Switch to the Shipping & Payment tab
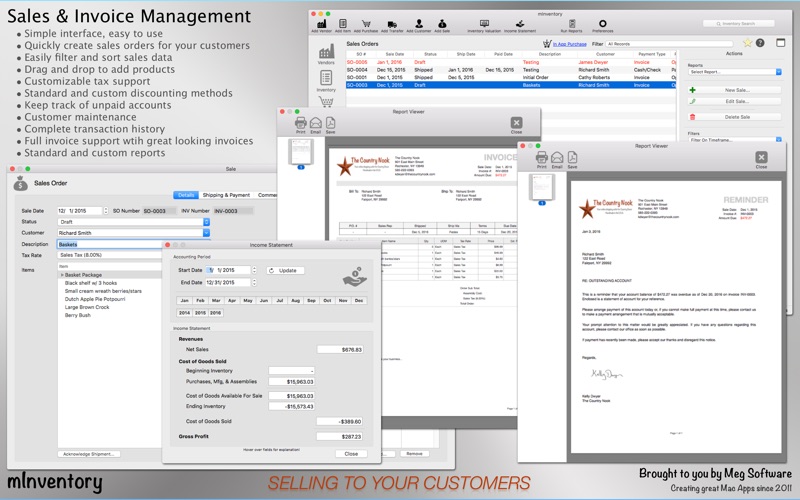Viewport: 800px width, 500px height. [x=226, y=195]
